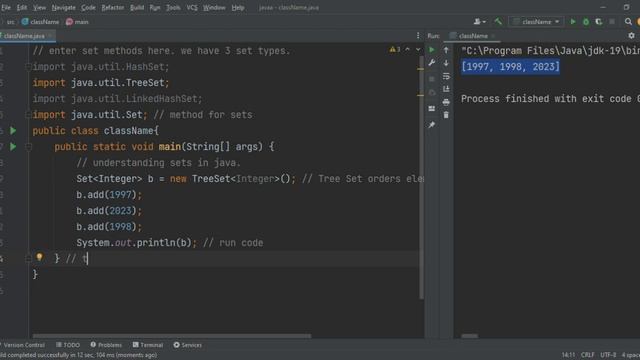Image resolution: width=640 pixels, height=360 pixels.
Task: Print console output using the printer icon
Action: coord(446,102)
